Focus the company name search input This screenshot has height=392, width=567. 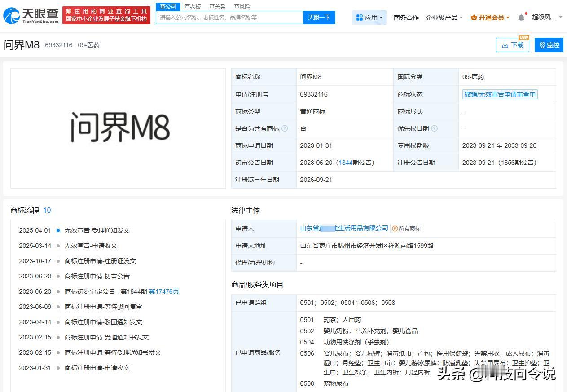point(229,18)
